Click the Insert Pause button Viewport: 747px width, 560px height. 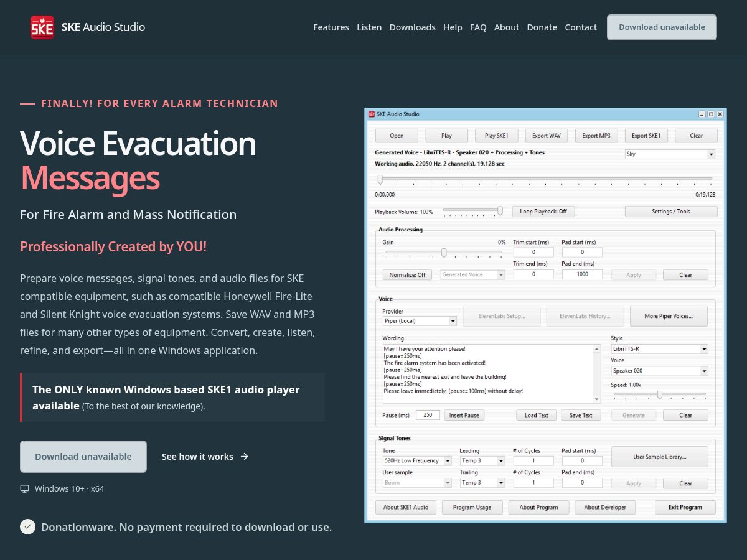pyautogui.click(x=464, y=415)
